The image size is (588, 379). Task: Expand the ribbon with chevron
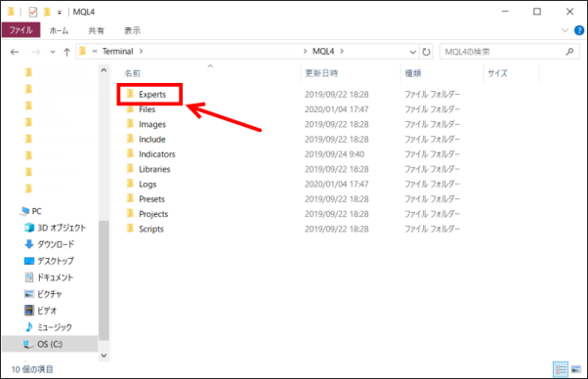tap(565, 30)
